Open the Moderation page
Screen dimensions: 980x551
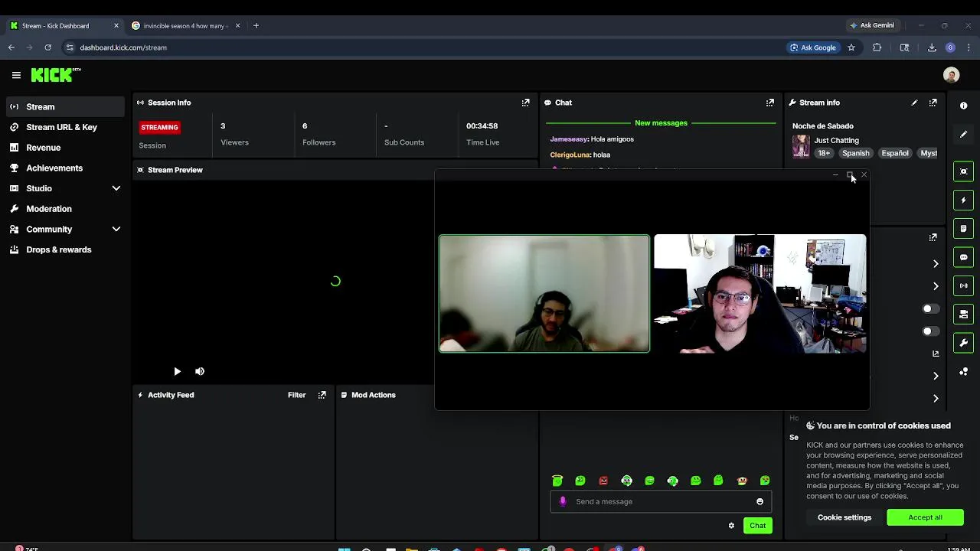pyautogui.click(x=64, y=209)
